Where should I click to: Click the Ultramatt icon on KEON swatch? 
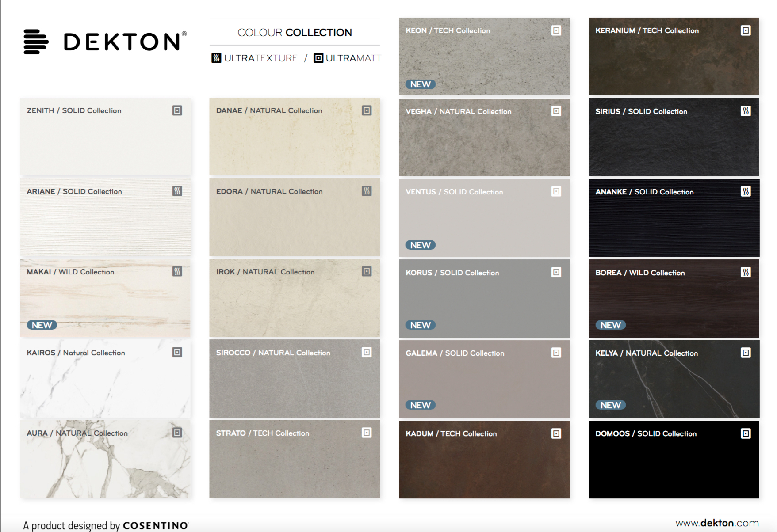click(556, 30)
